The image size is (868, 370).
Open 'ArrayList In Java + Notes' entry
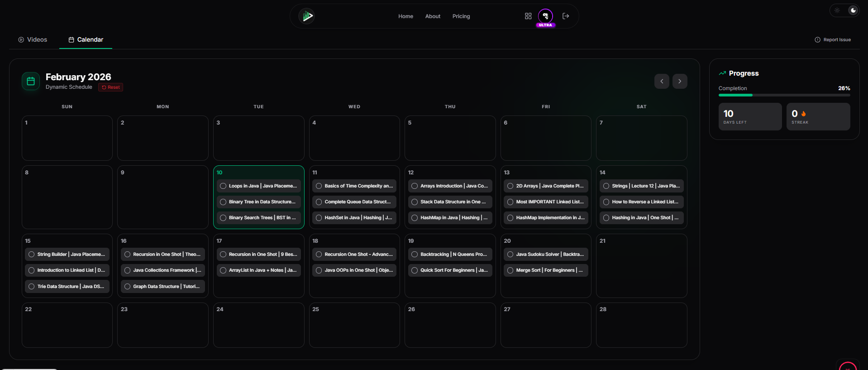point(259,270)
